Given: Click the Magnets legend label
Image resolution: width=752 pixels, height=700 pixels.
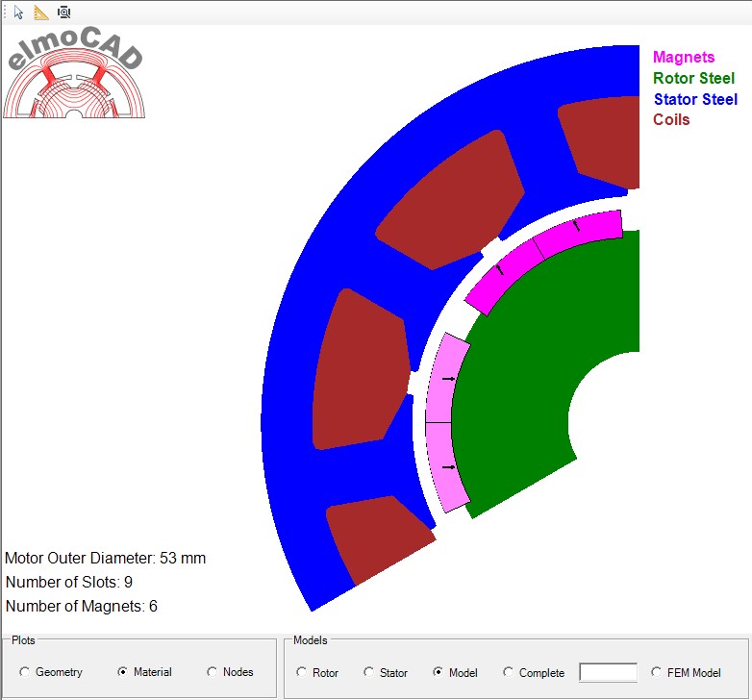Looking at the screenshot, I should click(684, 57).
